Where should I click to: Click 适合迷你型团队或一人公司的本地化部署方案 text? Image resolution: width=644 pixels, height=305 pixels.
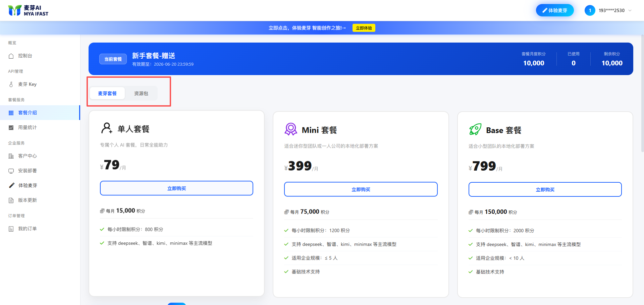(x=331, y=146)
